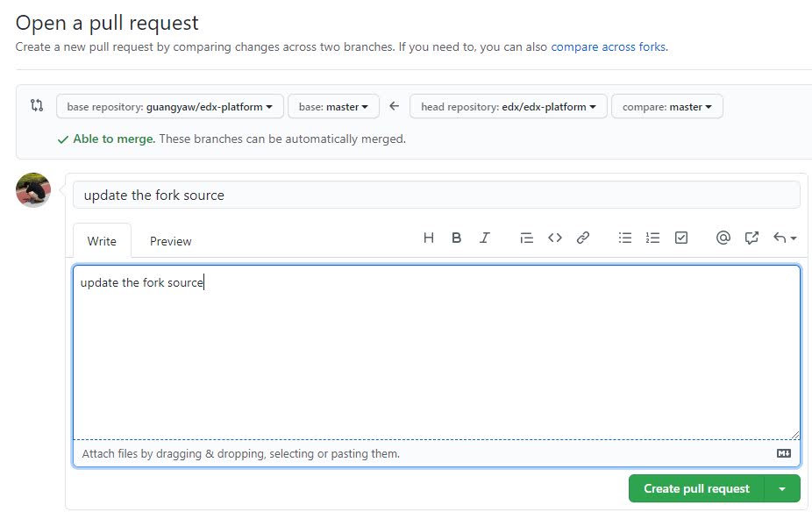
Task: Follow the compare across forks link
Action: [609, 46]
